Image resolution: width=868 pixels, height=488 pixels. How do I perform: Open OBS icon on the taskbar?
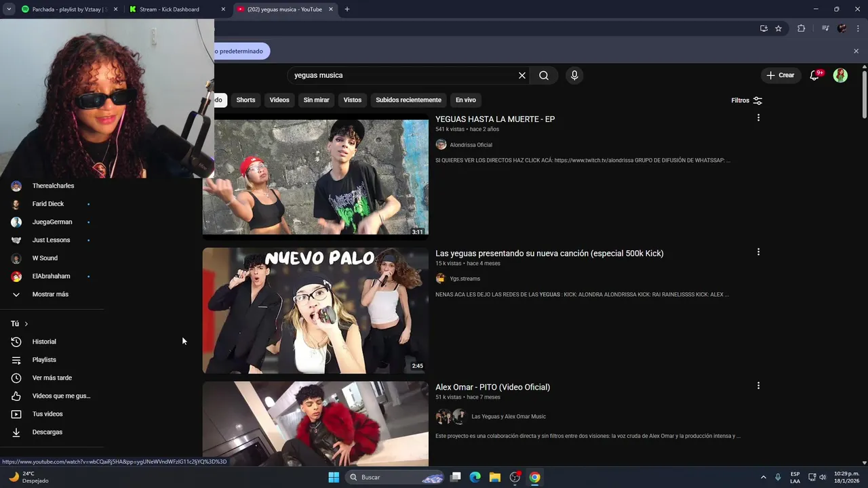point(515,477)
